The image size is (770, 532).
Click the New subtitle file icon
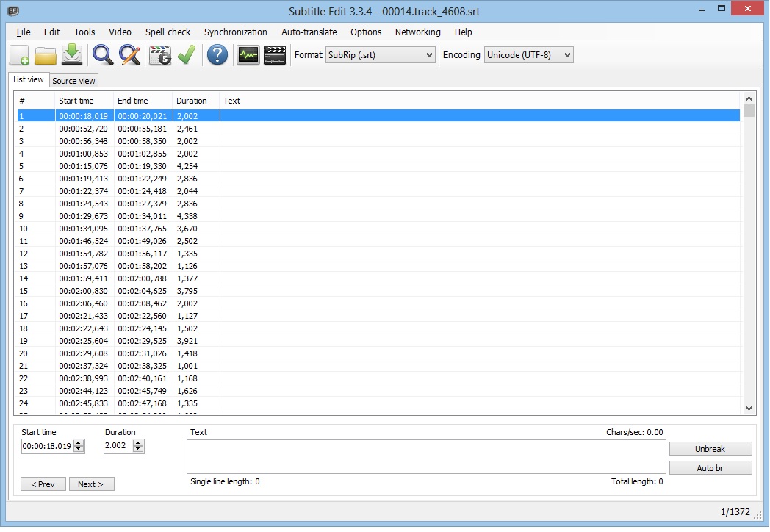point(19,55)
